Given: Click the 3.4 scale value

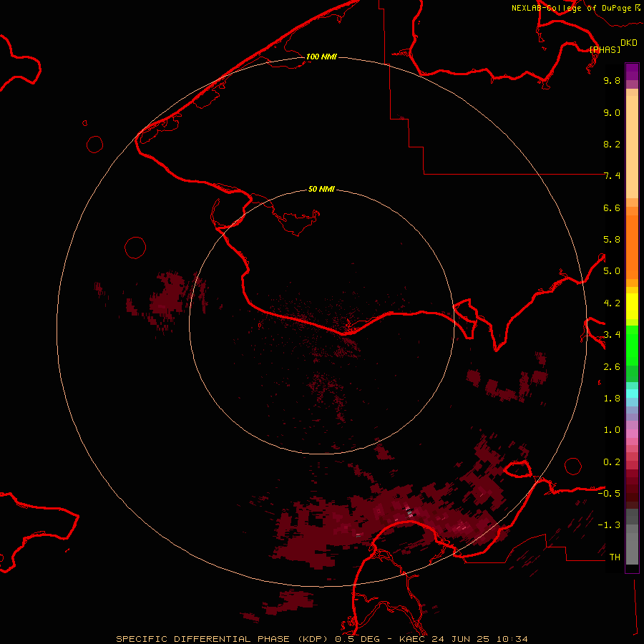Looking at the screenshot, I should click(x=612, y=335).
